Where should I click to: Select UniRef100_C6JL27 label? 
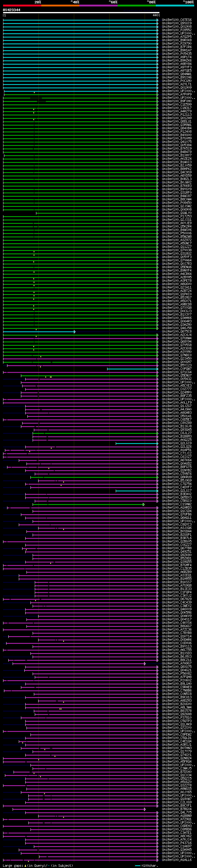[176, 433]
